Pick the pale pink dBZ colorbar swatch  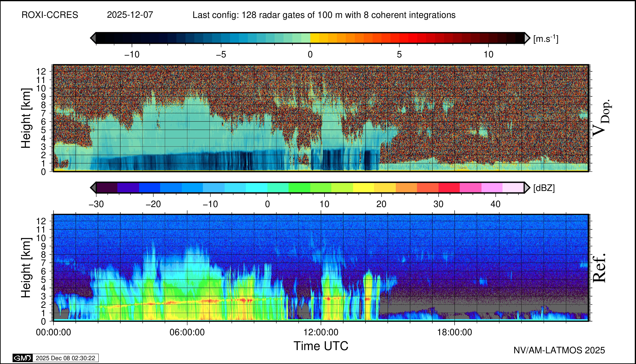click(513, 188)
